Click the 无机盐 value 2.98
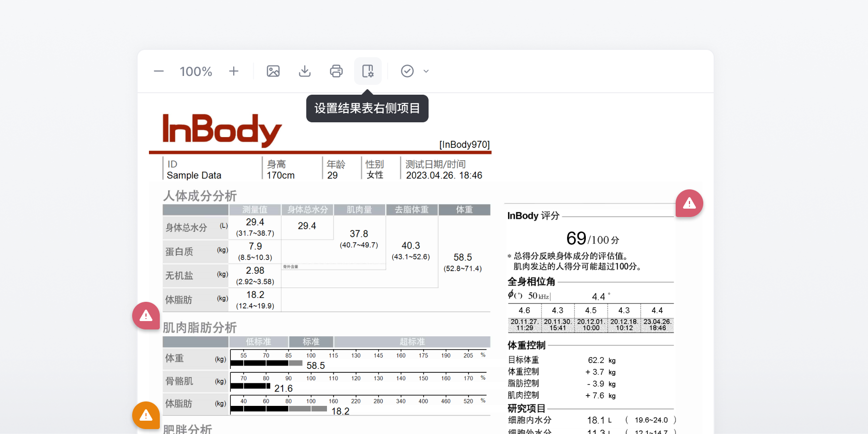The width and height of the screenshot is (868, 434). click(255, 270)
